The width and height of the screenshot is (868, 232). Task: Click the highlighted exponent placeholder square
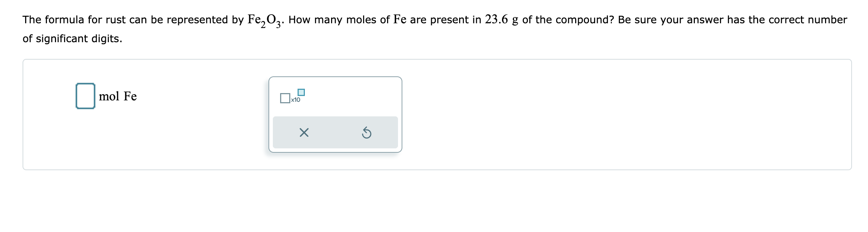(x=301, y=92)
